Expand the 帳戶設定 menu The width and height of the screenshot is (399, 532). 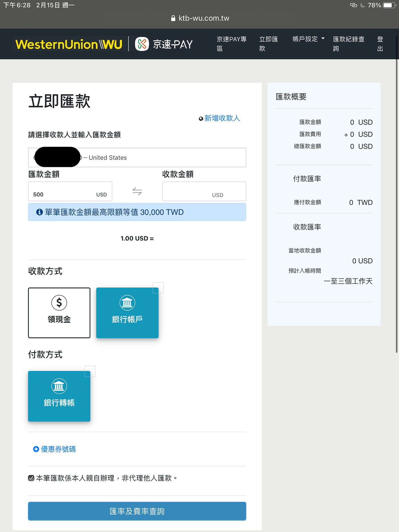pos(308,39)
